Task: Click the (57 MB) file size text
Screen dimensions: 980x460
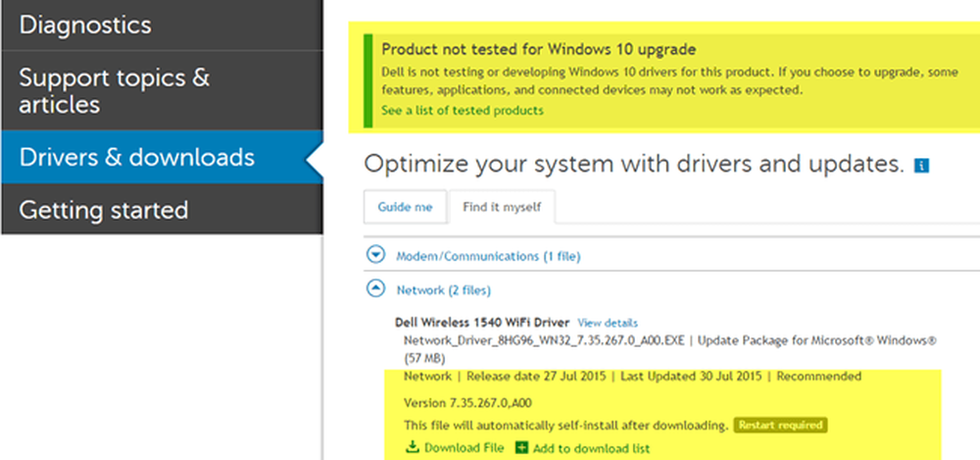Action: (x=424, y=359)
